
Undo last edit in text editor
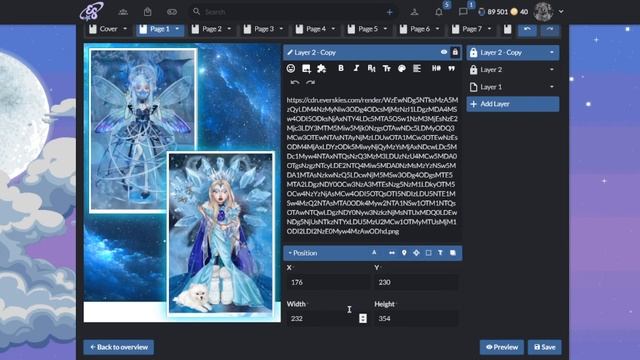tap(295, 82)
